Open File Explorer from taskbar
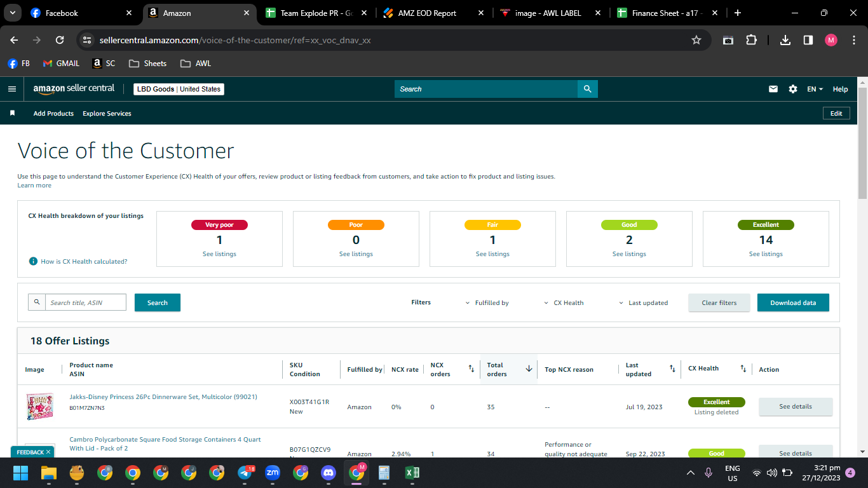Image resolution: width=868 pixels, height=488 pixels. [x=49, y=473]
